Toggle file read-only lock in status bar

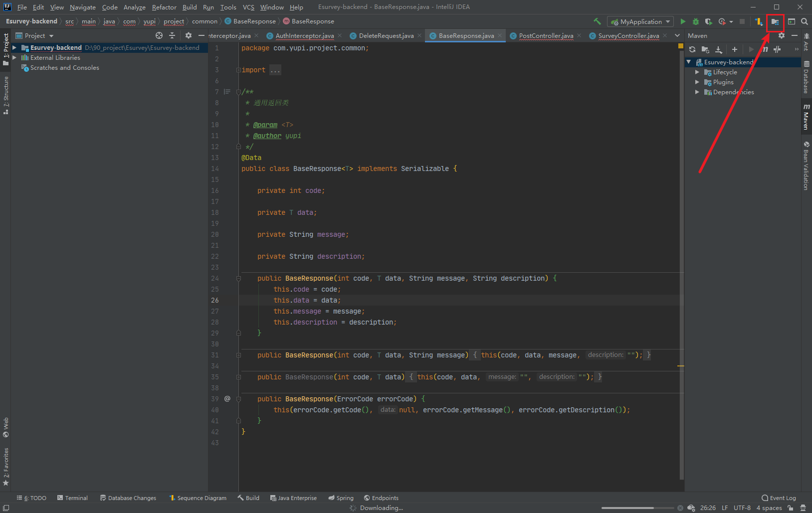[791, 508]
